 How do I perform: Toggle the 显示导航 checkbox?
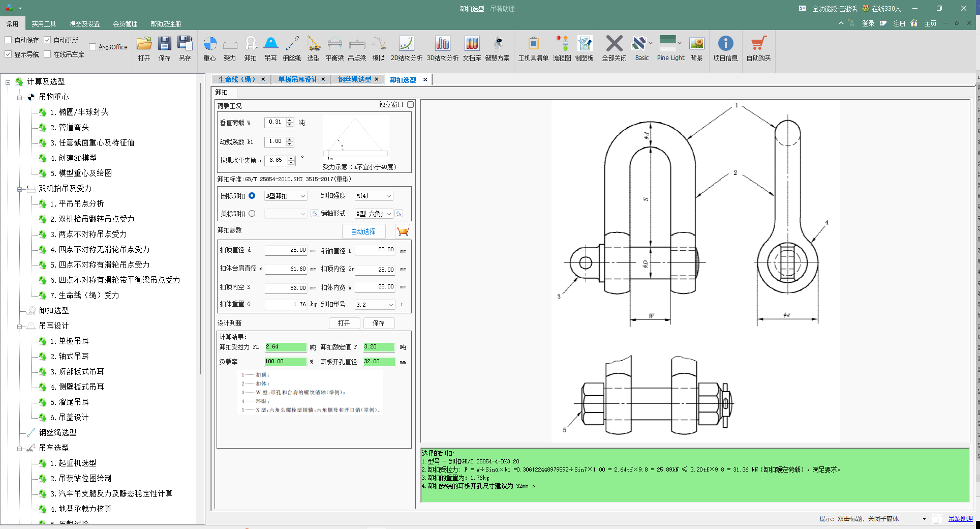click(x=9, y=54)
